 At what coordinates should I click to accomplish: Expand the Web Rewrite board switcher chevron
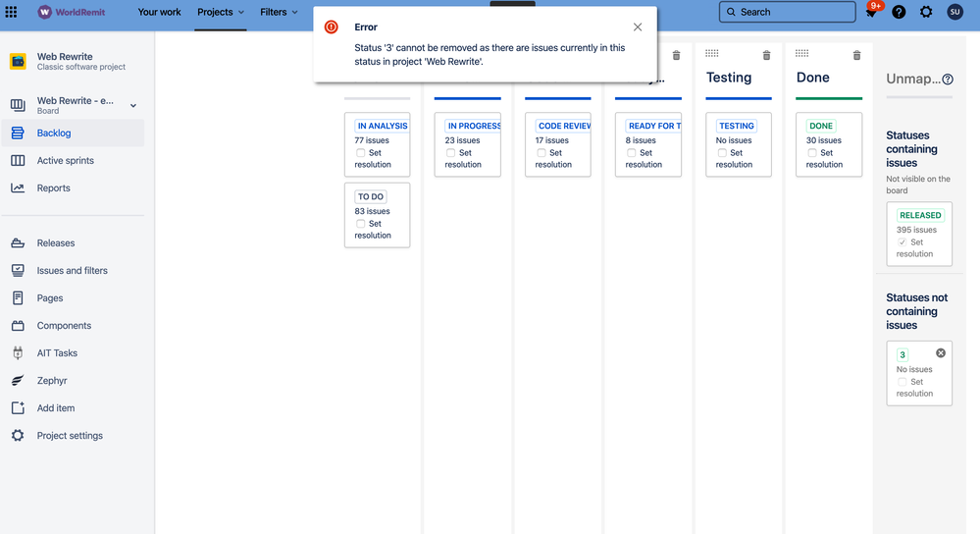pyautogui.click(x=133, y=106)
